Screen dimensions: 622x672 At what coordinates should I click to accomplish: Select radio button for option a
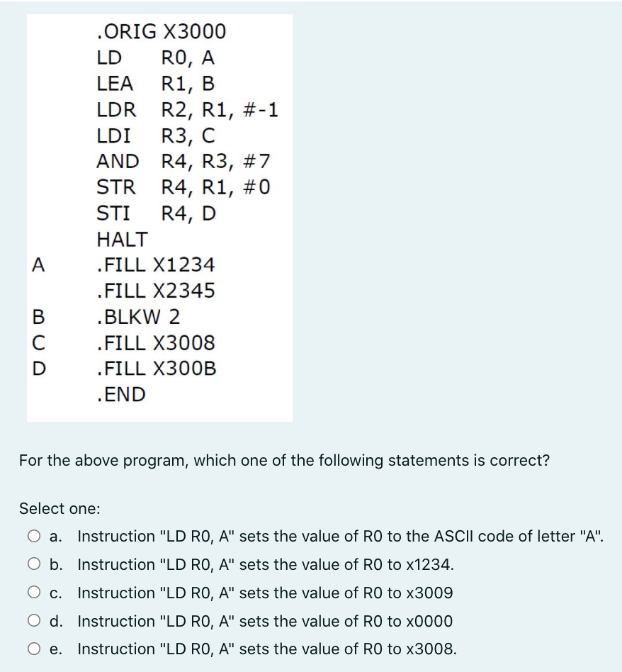(33, 537)
